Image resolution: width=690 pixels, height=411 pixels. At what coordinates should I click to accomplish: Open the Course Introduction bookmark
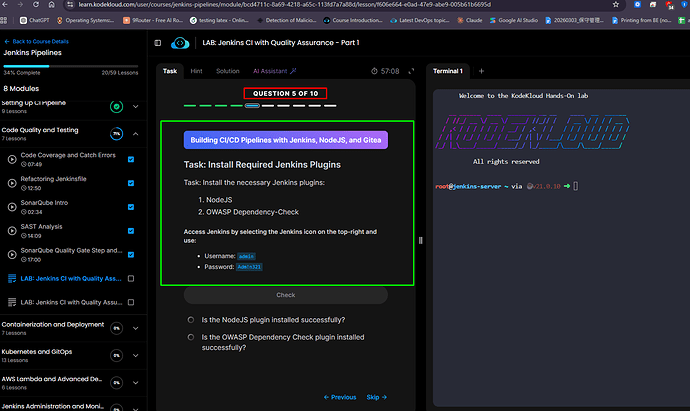[x=353, y=20]
